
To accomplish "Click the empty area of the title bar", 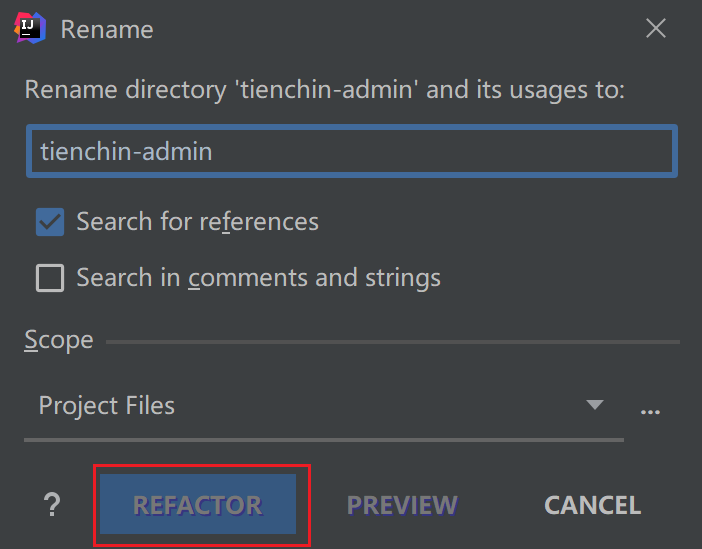I will click(400, 28).
